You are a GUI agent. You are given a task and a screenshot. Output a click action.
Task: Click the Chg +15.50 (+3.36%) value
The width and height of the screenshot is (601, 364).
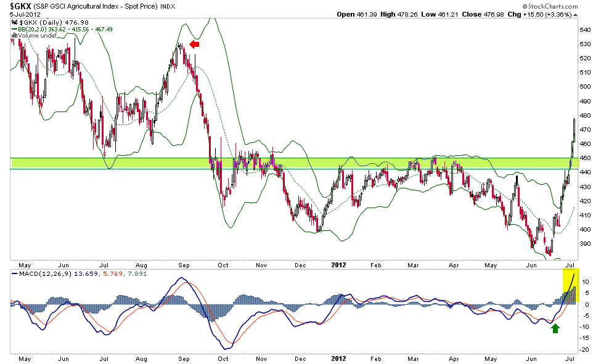pos(540,14)
